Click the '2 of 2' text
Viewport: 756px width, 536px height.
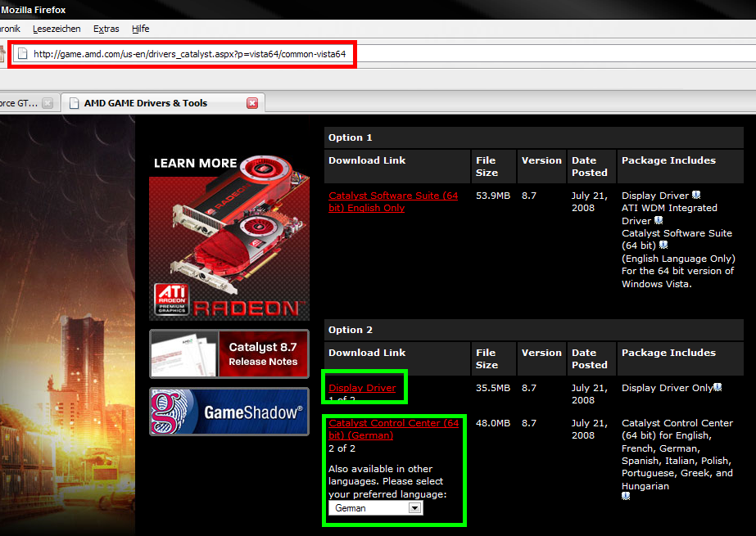click(342, 448)
